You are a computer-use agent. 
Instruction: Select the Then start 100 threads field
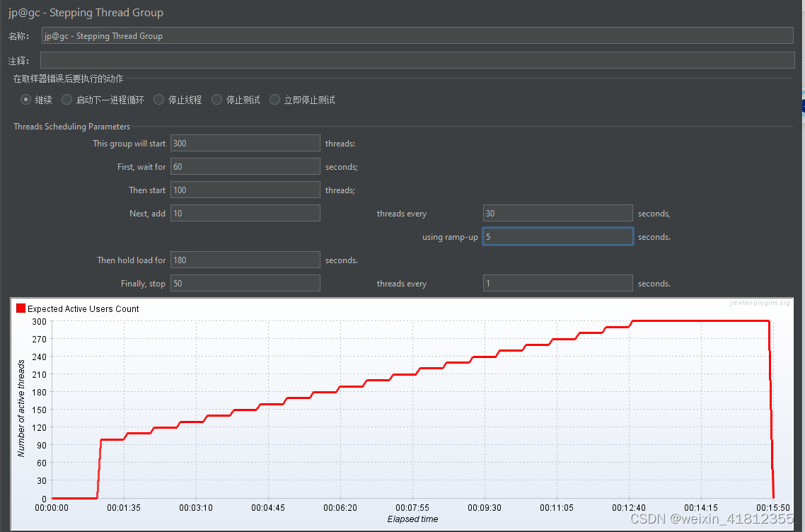pyautogui.click(x=245, y=190)
